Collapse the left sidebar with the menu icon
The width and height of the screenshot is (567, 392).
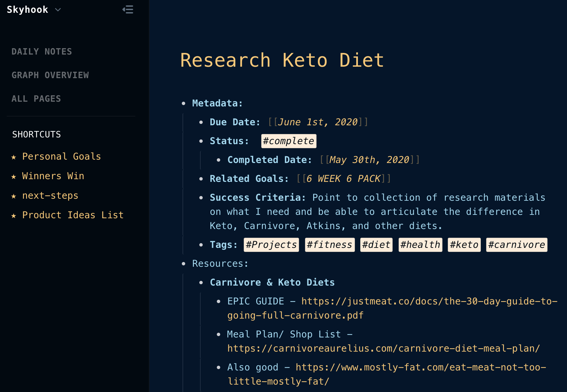[128, 10]
